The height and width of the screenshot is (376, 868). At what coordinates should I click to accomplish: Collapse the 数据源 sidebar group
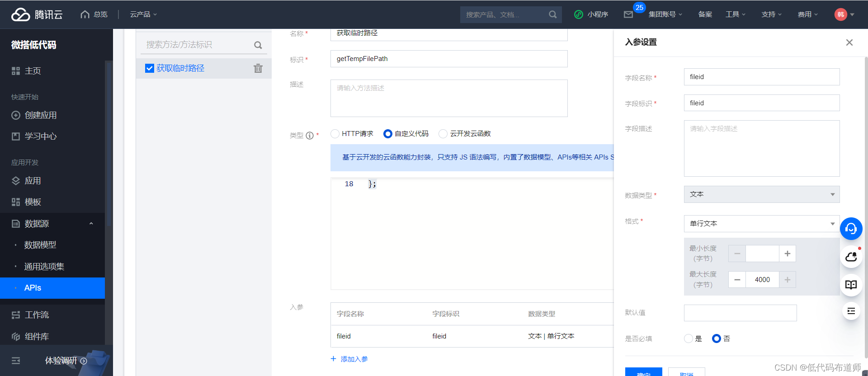coord(91,224)
